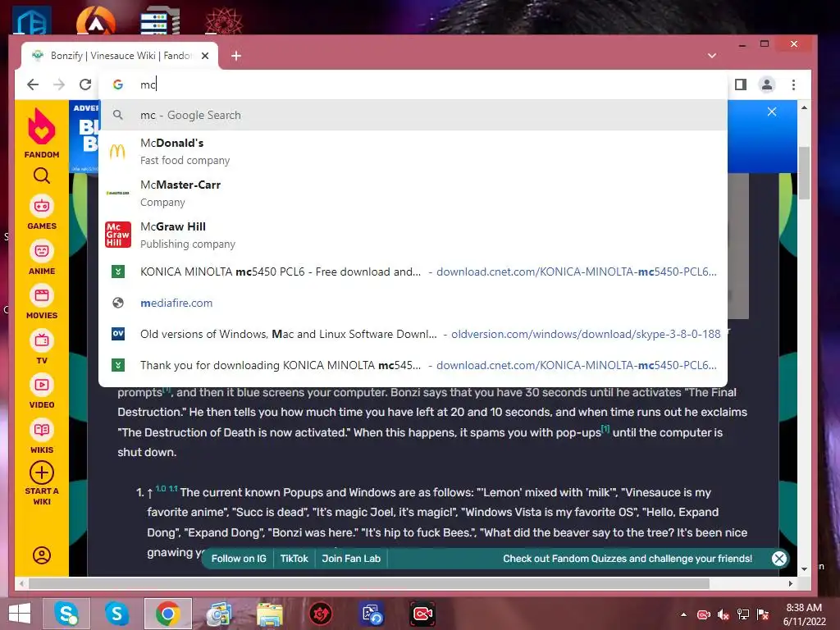Click the Fandom sidebar search icon
The image size is (840, 630).
pyautogui.click(x=41, y=176)
